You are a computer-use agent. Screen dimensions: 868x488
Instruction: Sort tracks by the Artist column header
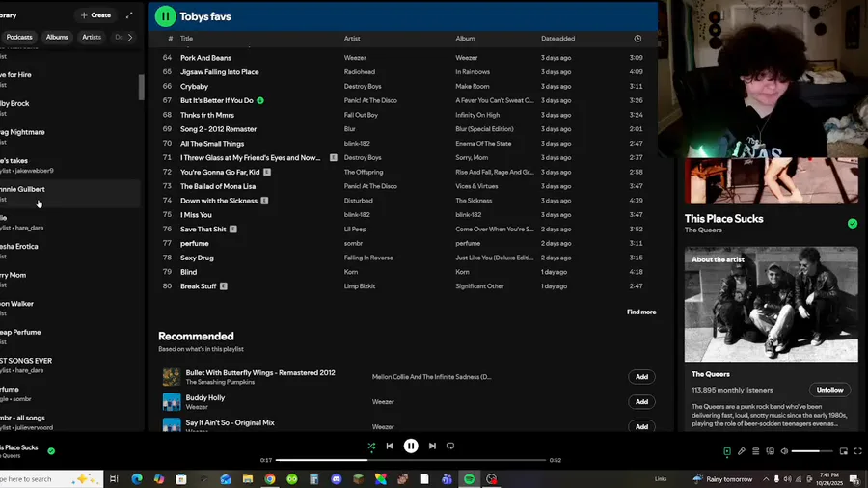tap(352, 39)
